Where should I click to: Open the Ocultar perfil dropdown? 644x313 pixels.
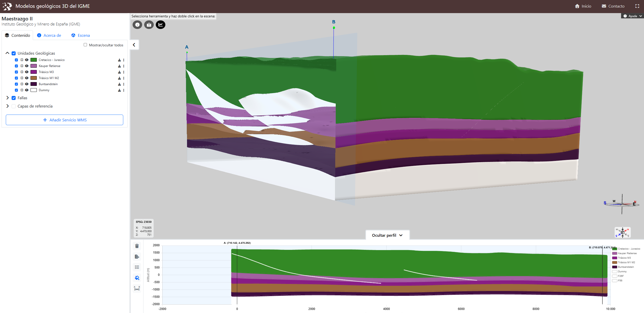387,235
